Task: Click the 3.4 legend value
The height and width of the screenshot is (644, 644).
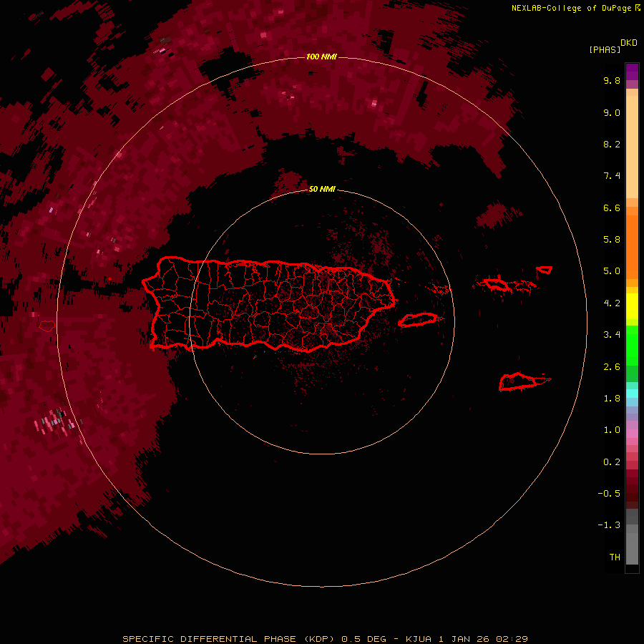Action: (x=612, y=335)
